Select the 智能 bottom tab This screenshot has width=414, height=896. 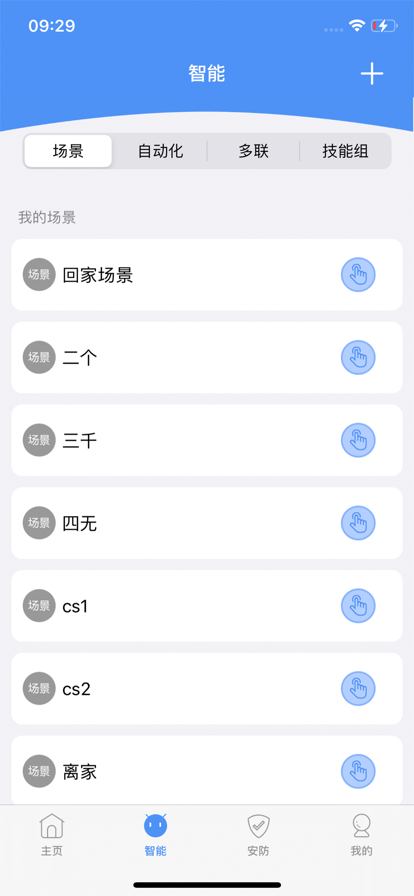156,835
